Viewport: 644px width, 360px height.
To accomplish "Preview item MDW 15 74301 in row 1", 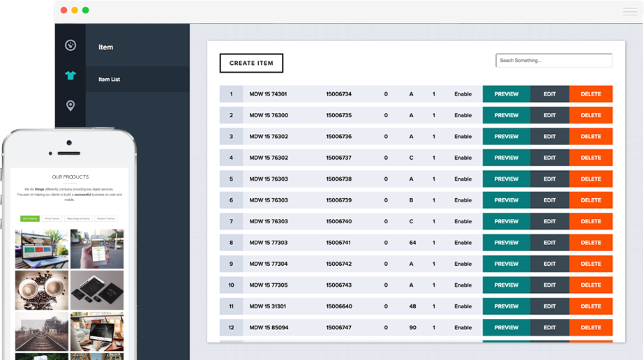I will pos(506,94).
